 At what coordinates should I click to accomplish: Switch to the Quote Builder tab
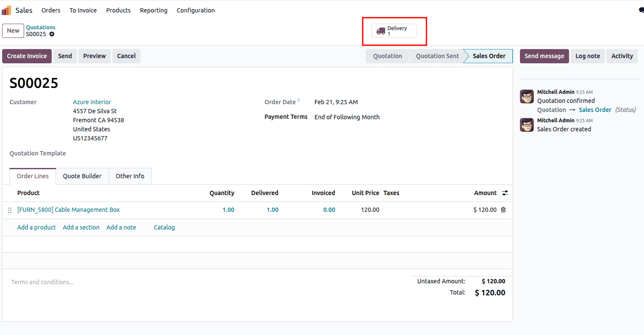(82, 176)
